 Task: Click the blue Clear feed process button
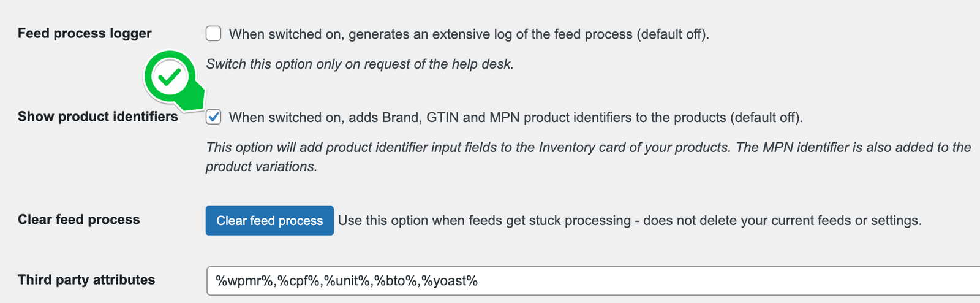[269, 221]
